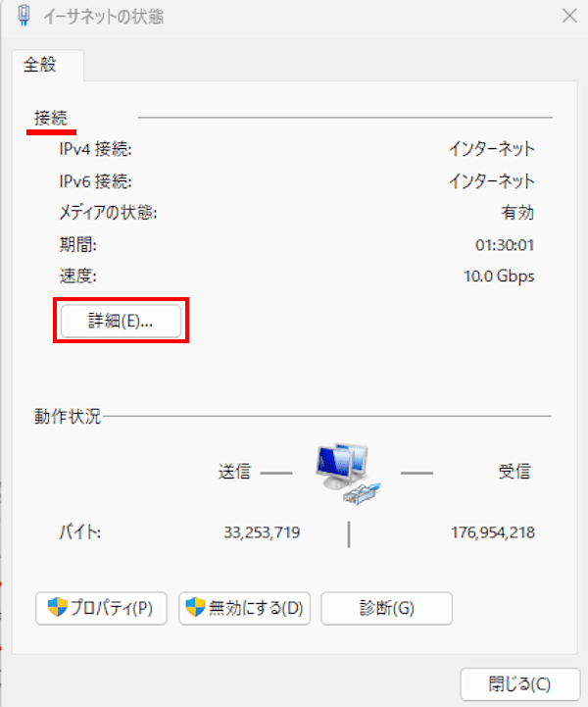Click the インターネット value for IPv4
Viewport: 588px width, 707px height.
(x=492, y=149)
